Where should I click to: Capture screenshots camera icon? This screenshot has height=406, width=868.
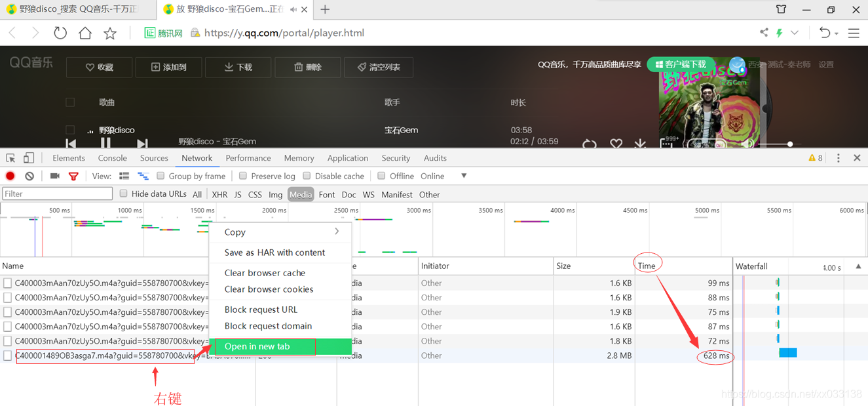[55, 176]
